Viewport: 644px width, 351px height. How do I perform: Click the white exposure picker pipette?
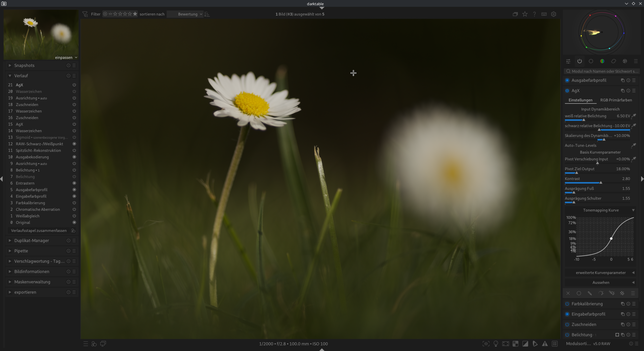[634, 116]
